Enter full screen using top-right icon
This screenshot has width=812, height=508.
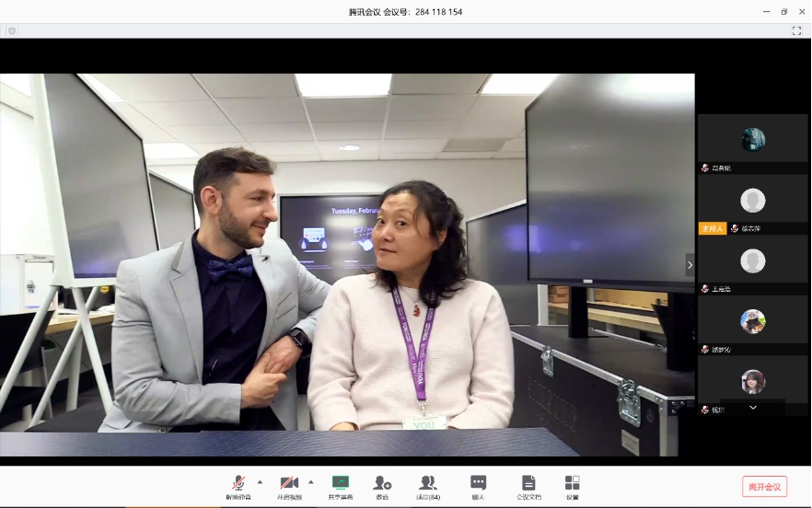[x=796, y=30]
